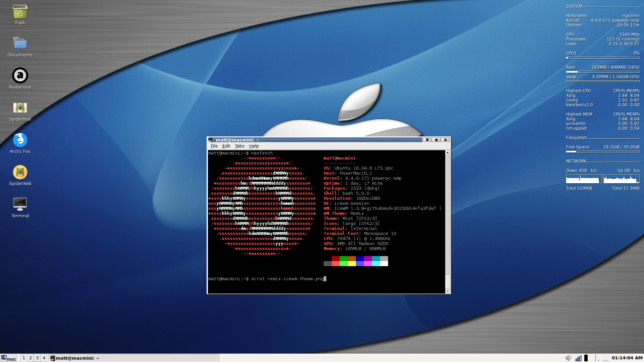The height and width of the screenshot is (362, 644).
Task: Click the conky Hostname 'macmini' value
Action: click(631, 16)
